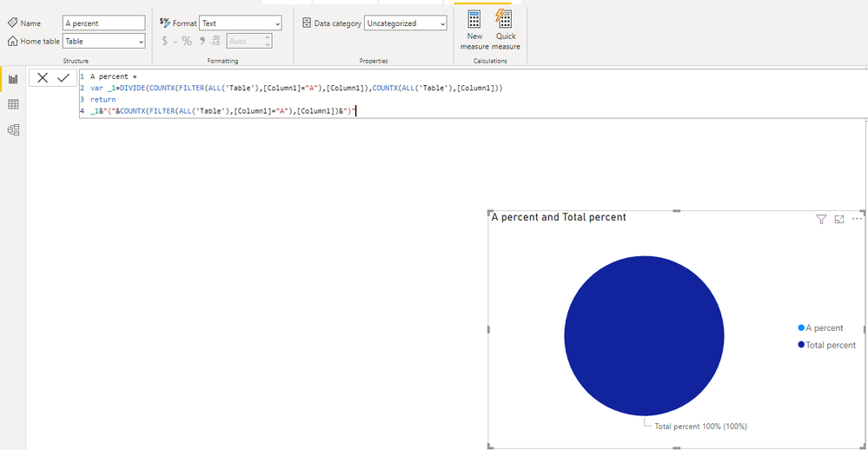Click into DAX formula line 2

point(296,88)
